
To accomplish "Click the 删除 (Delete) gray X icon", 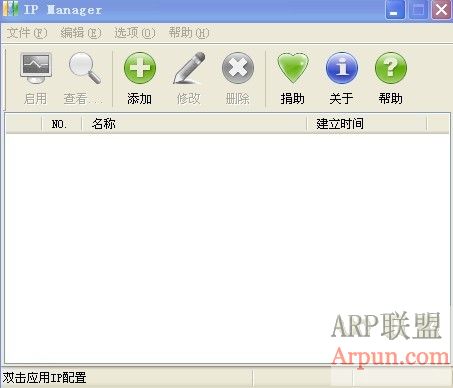I will tap(238, 68).
